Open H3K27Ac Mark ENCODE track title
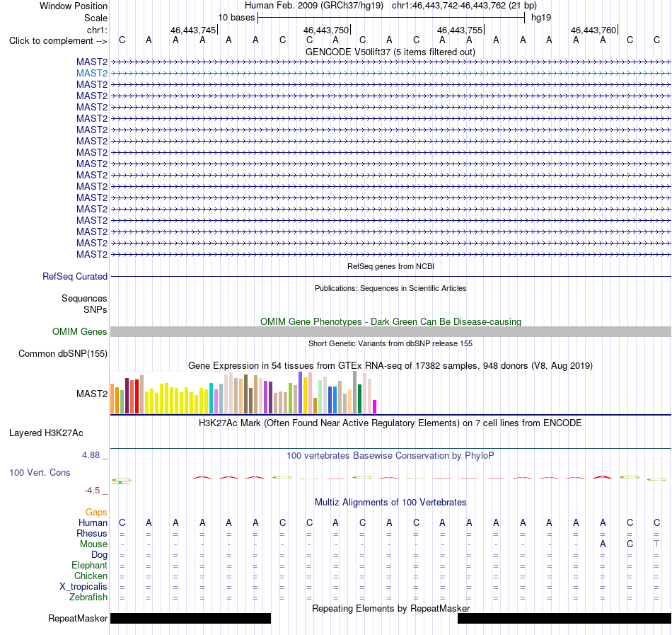 390,423
